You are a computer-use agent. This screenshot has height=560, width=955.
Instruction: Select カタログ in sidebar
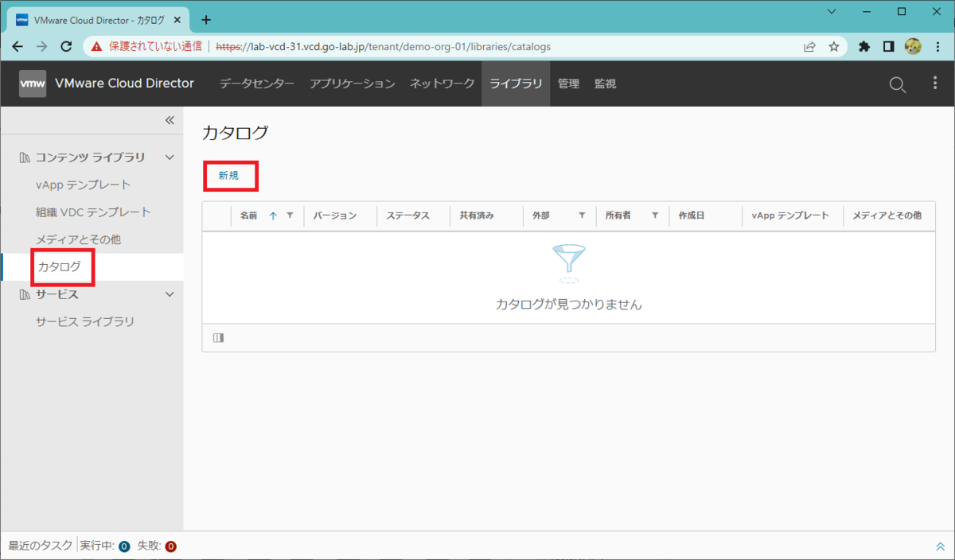(x=60, y=267)
